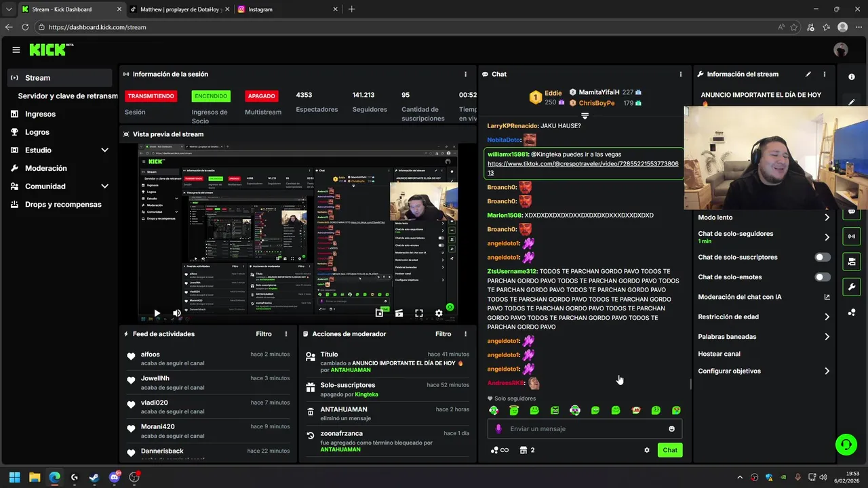Viewport: 868px width, 488px height.
Task: Open chat settings gear icon
Action: (x=647, y=450)
